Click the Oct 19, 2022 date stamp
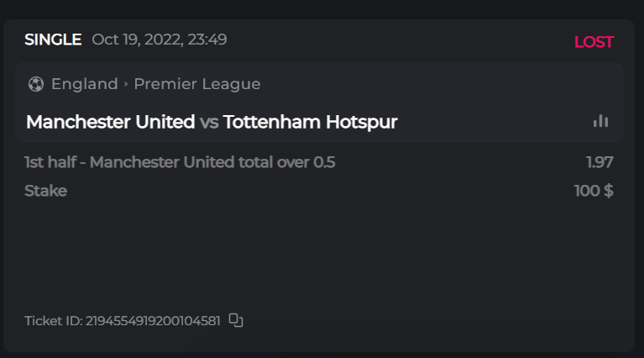This screenshot has width=644, height=358. pyautogui.click(x=160, y=39)
